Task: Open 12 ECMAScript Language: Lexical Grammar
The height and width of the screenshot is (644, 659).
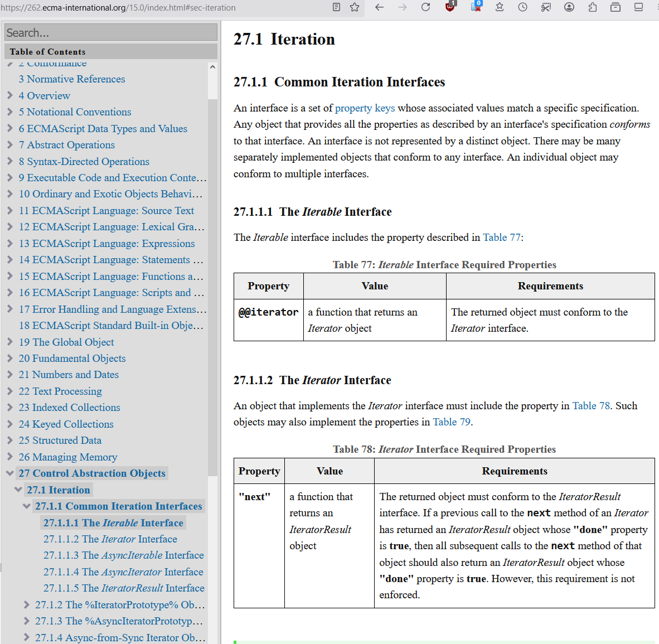Action: coord(112,227)
